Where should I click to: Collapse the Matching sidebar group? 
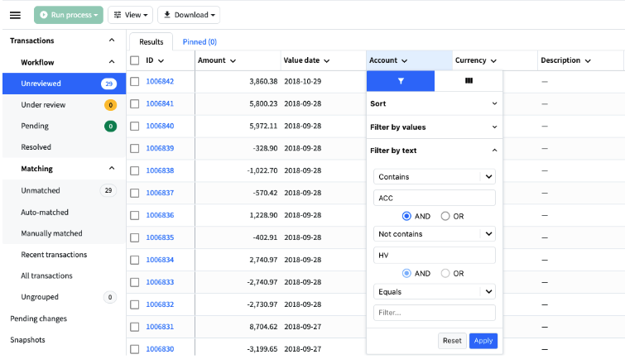112,168
